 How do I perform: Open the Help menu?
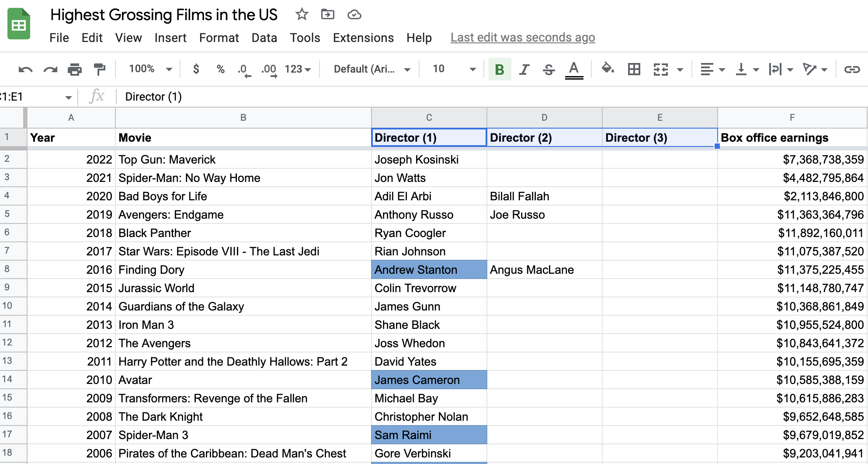click(x=419, y=38)
